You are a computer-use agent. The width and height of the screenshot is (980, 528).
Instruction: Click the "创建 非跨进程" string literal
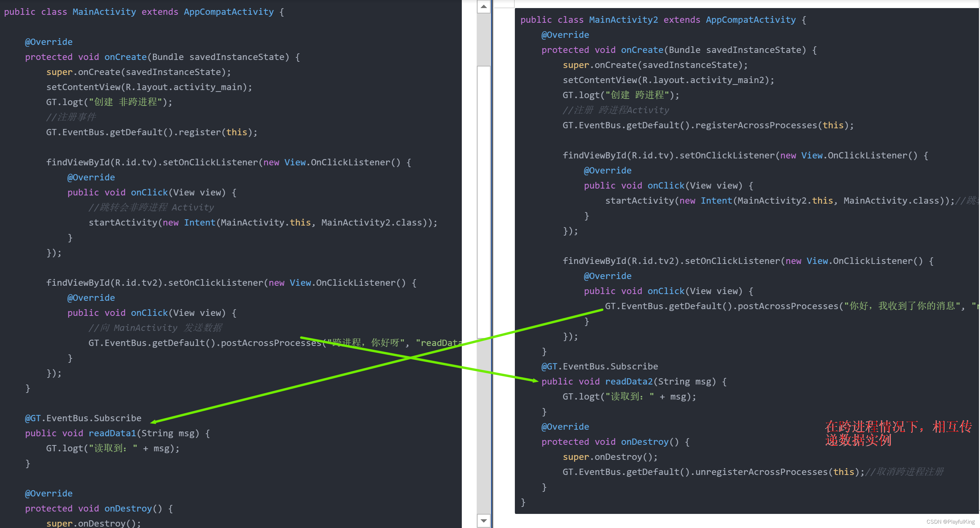126,102
